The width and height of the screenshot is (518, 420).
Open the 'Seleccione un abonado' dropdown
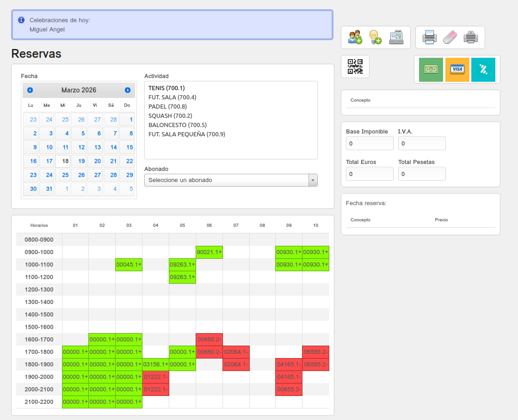[231, 180]
